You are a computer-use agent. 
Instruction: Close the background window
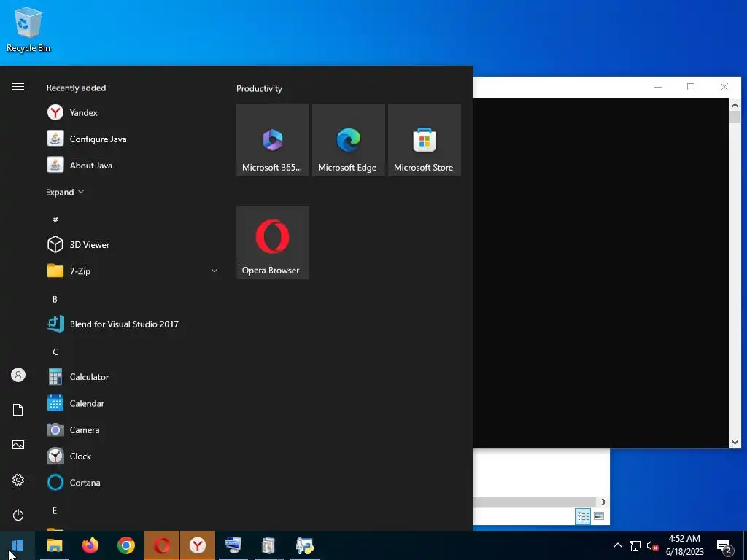tap(724, 87)
